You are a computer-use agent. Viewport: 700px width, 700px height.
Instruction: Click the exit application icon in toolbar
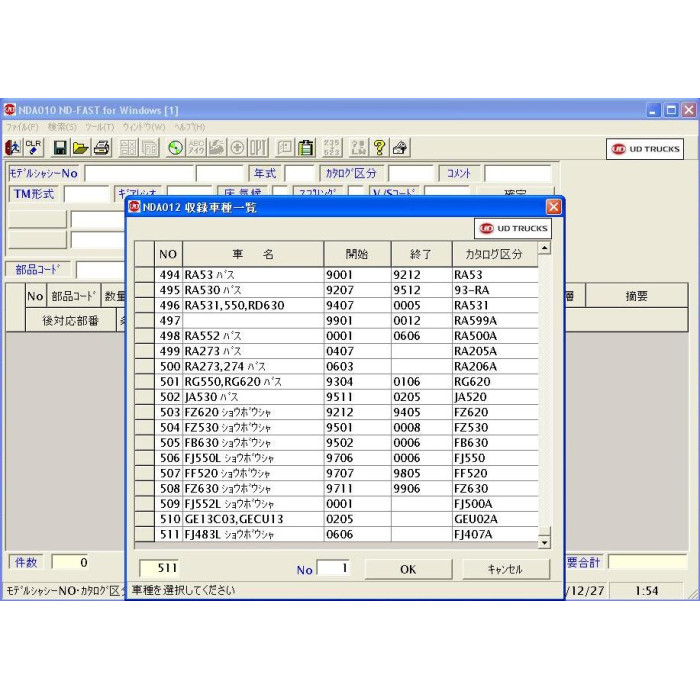(13, 147)
